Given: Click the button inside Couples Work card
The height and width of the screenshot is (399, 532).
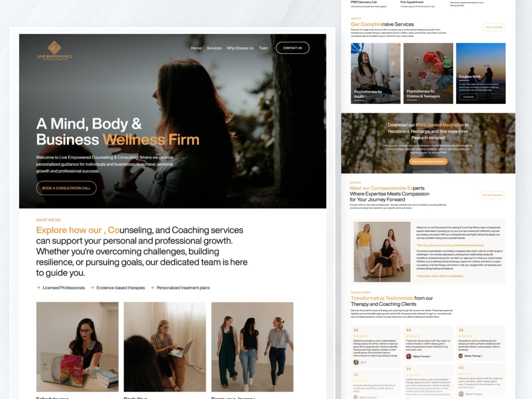Looking at the screenshot, I should click(469, 97).
